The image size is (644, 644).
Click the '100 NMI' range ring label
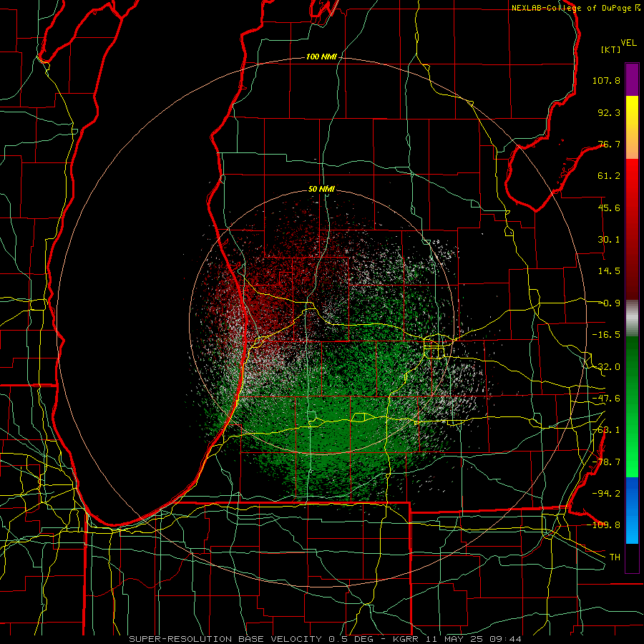[x=321, y=57]
